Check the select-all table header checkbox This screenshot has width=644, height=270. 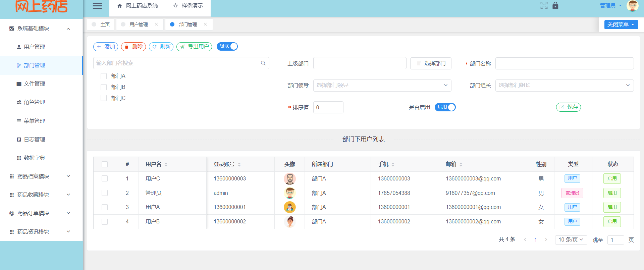click(x=105, y=164)
